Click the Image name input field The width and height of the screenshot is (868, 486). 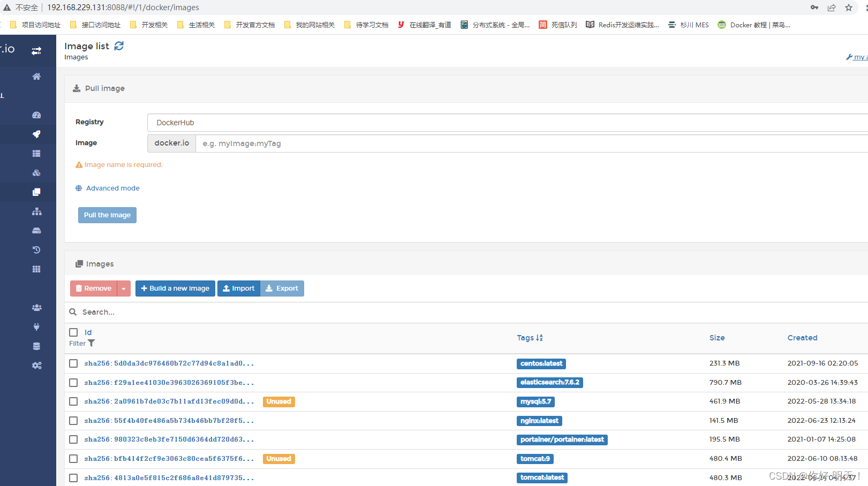tap(532, 143)
